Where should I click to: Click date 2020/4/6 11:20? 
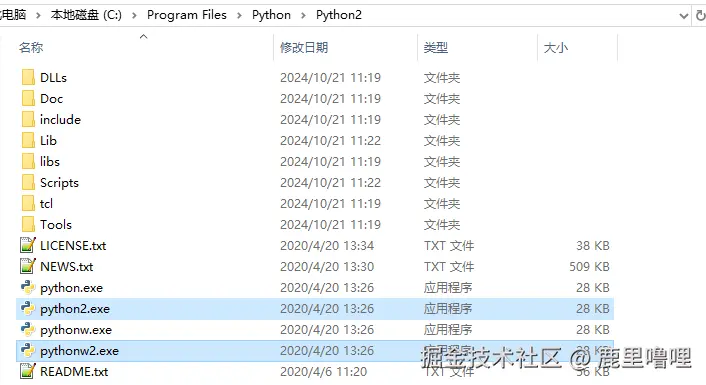click(323, 372)
